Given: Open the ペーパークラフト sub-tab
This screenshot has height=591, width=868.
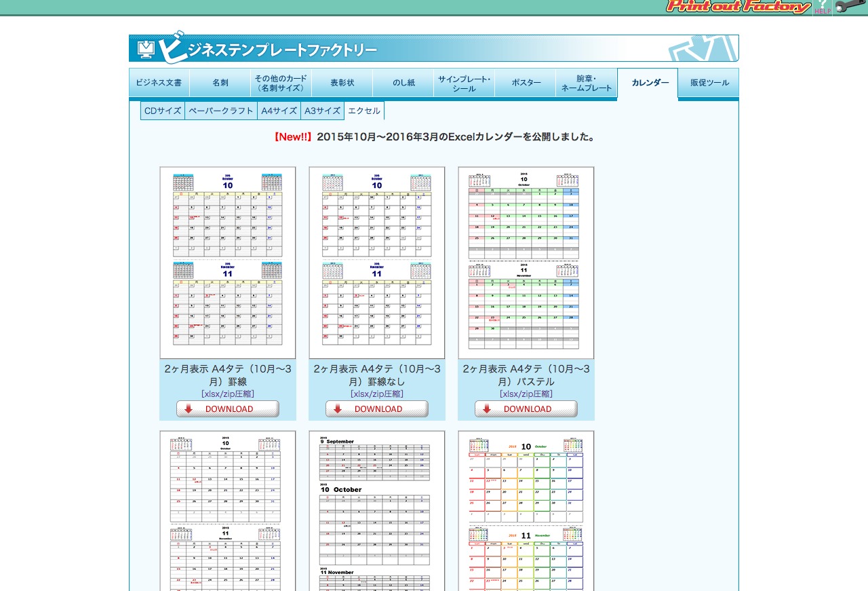Looking at the screenshot, I should [x=221, y=111].
